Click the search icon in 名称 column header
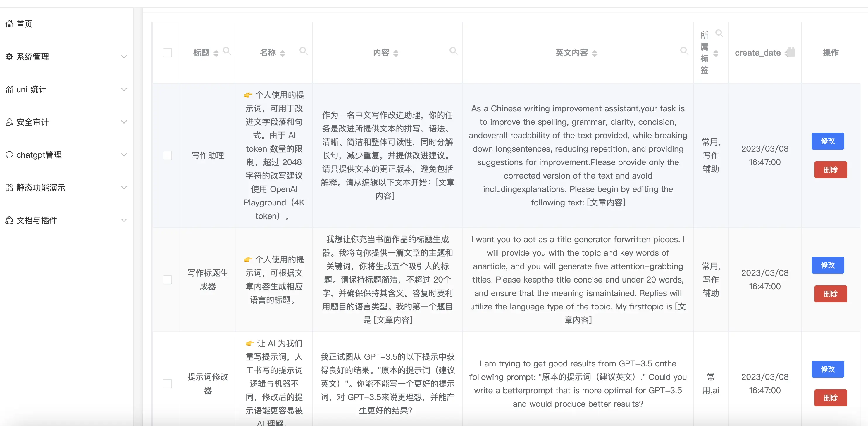868x426 pixels. 303,51
